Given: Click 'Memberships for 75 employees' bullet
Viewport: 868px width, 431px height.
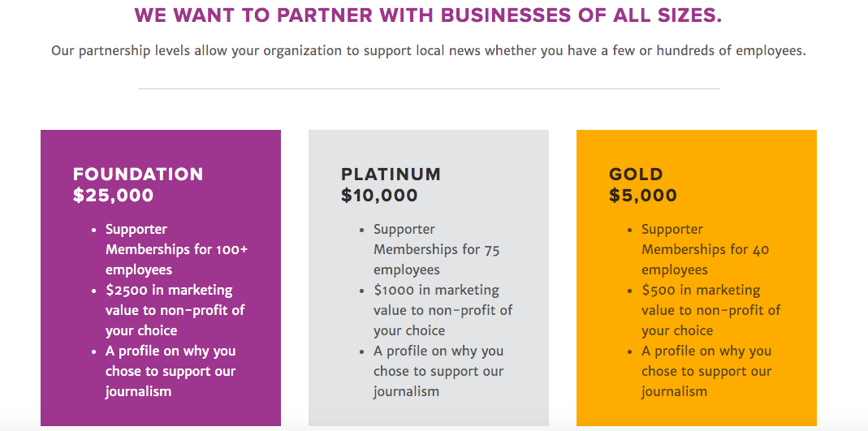Looking at the screenshot, I should click(x=437, y=249).
